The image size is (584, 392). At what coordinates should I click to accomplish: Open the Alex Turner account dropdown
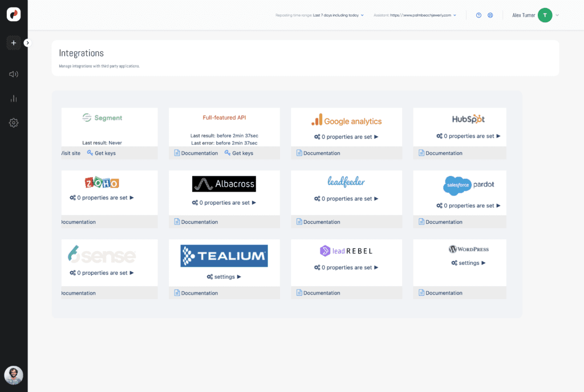point(558,15)
